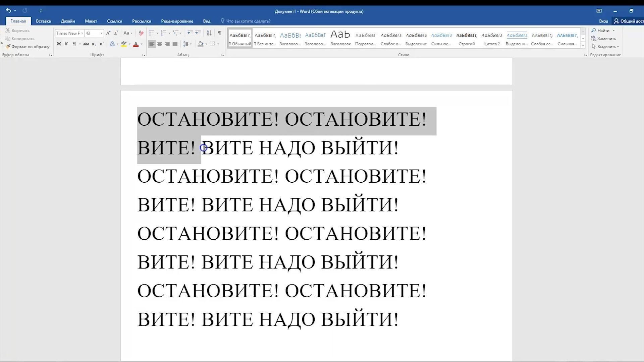Select the Обычный style

click(240, 39)
